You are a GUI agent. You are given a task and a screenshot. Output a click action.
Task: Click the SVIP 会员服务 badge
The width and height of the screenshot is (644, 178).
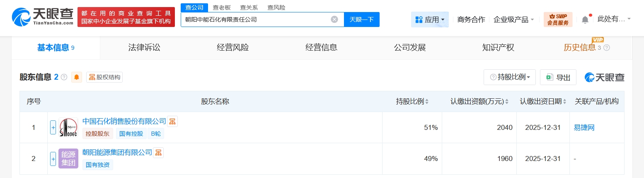(x=558, y=20)
